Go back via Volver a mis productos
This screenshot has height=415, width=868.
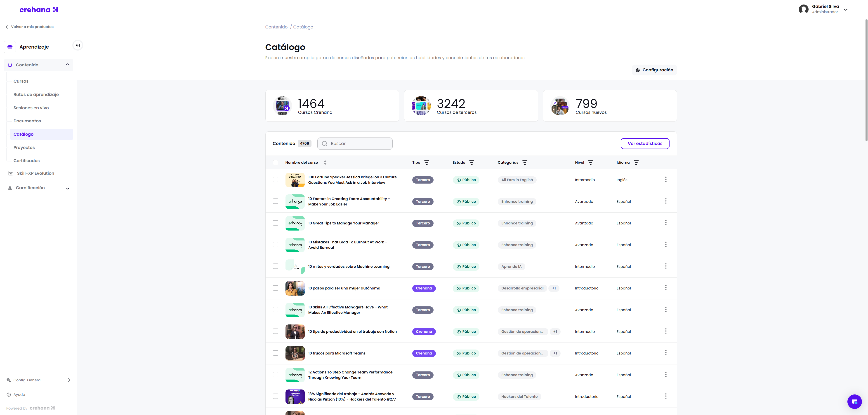[29, 27]
